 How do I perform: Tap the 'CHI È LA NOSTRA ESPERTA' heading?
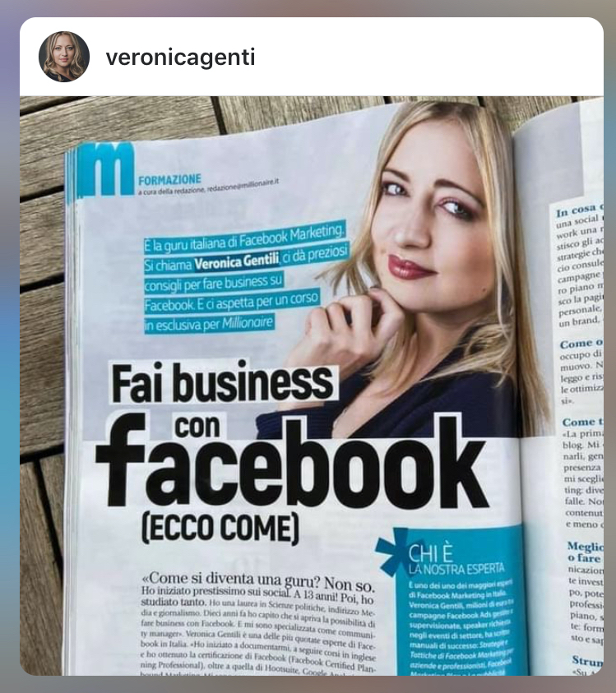(456, 560)
